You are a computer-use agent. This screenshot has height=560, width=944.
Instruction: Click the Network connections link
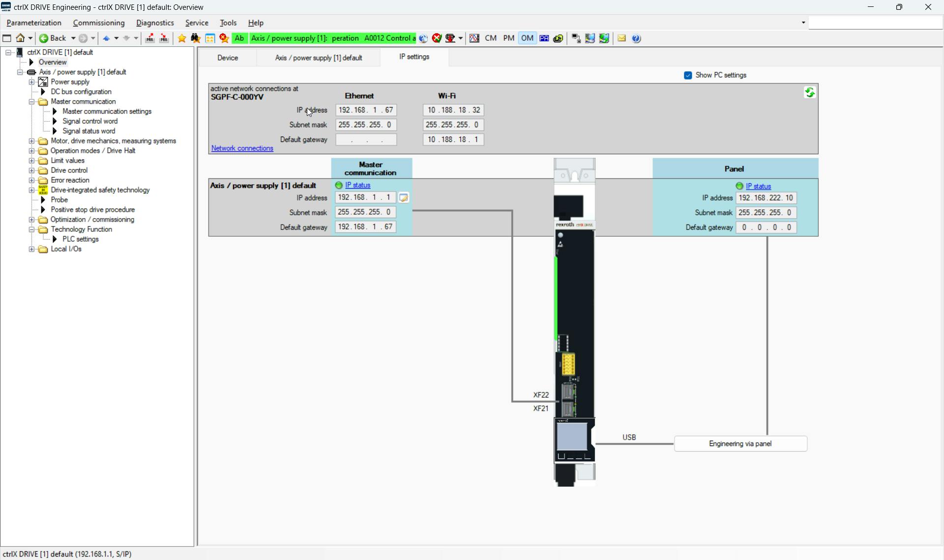click(x=242, y=148)
